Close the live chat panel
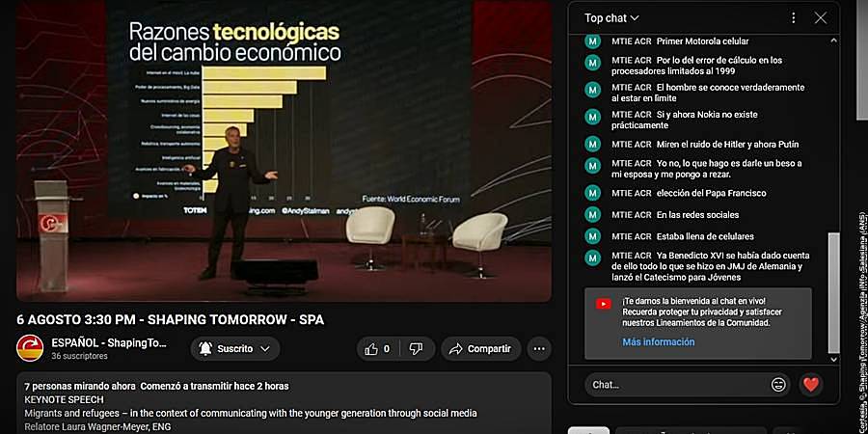 pyautogui.click(x=821, y=17)
